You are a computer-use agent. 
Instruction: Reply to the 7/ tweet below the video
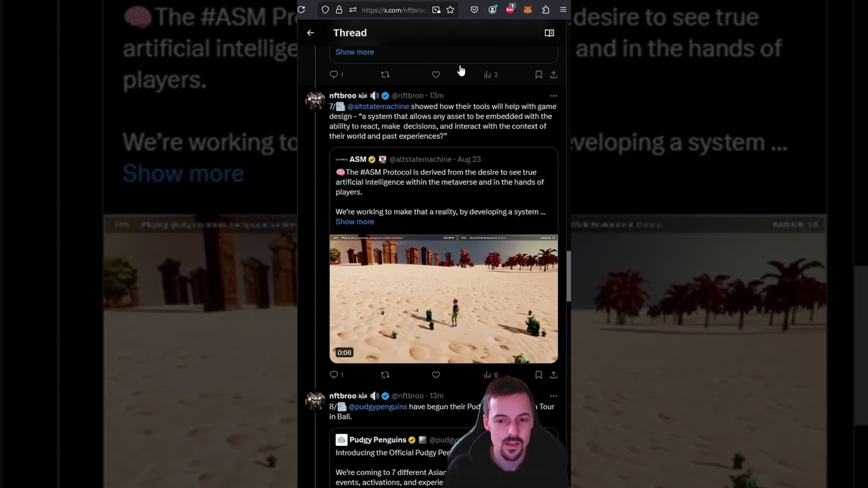click(336, 375)
